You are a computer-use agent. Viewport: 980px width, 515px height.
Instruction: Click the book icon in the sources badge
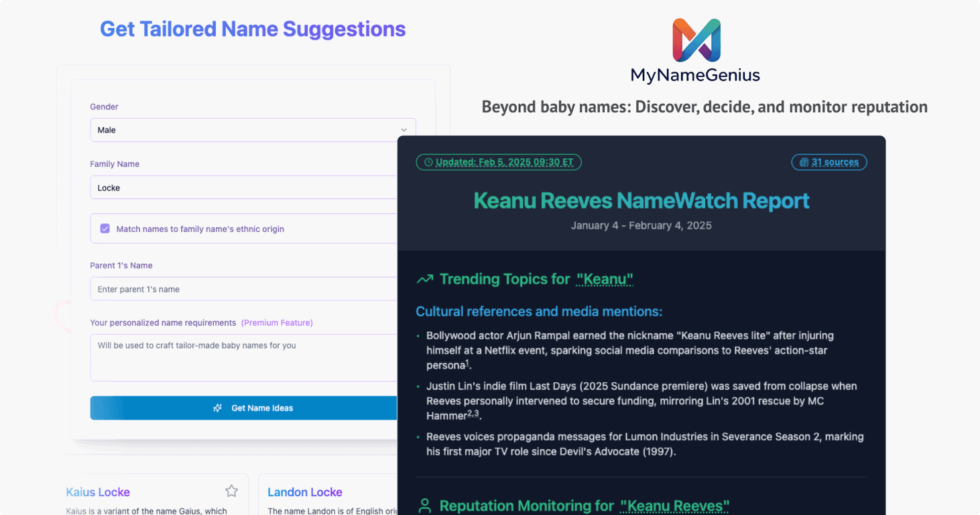click(804, 162)
